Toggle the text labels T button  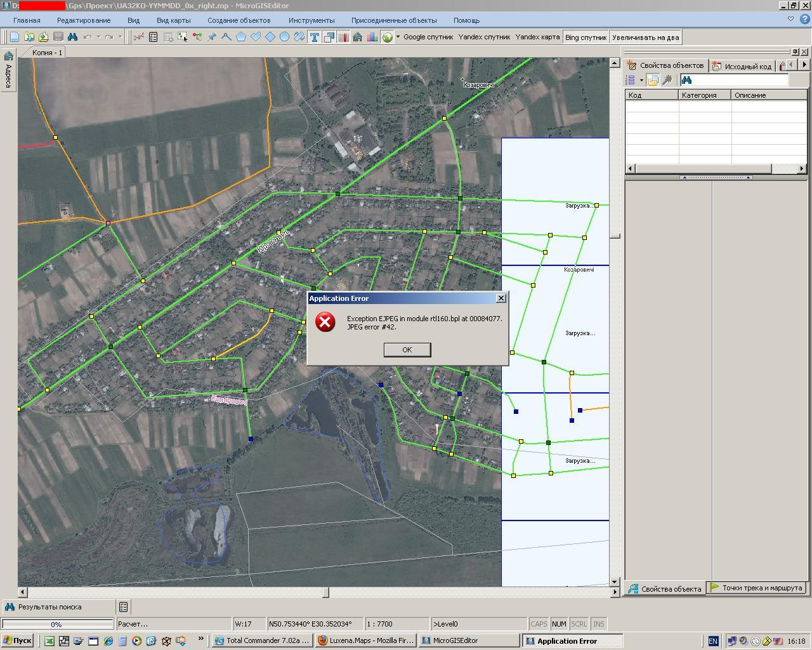click(x=314, y=37)
